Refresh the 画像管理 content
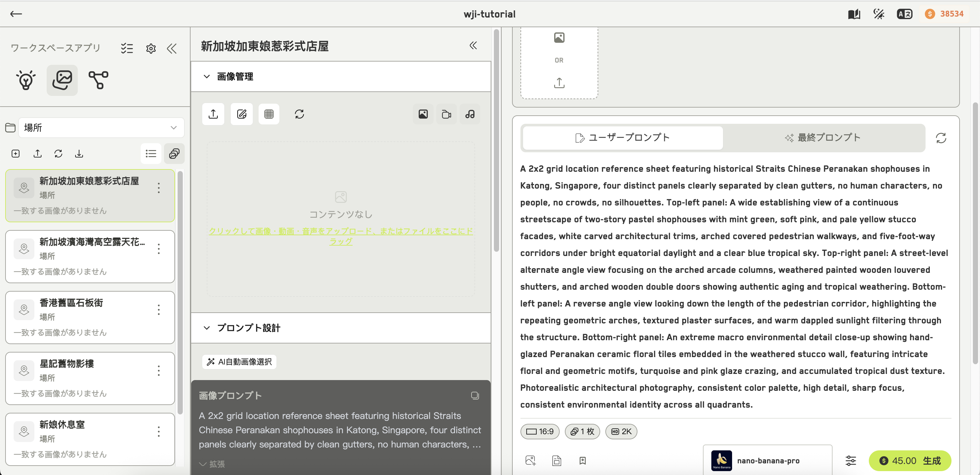This screenshot has width=980, height=475. click(299, 114)
